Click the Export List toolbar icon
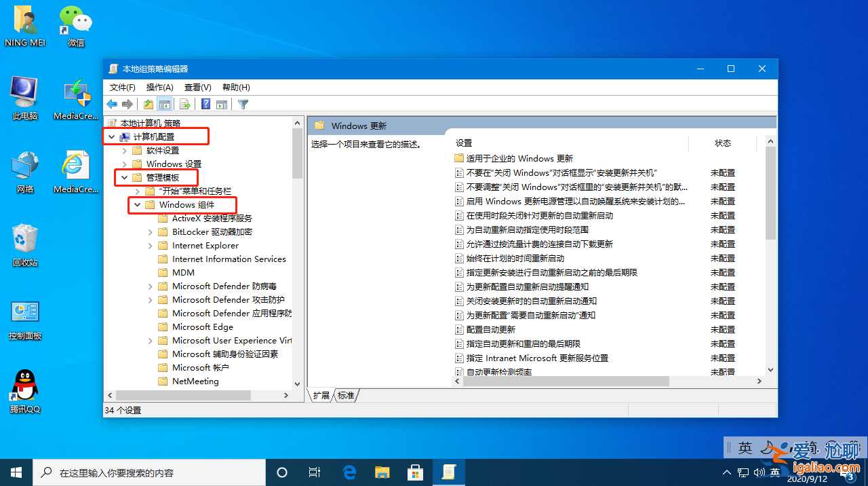 coord(184,104)
